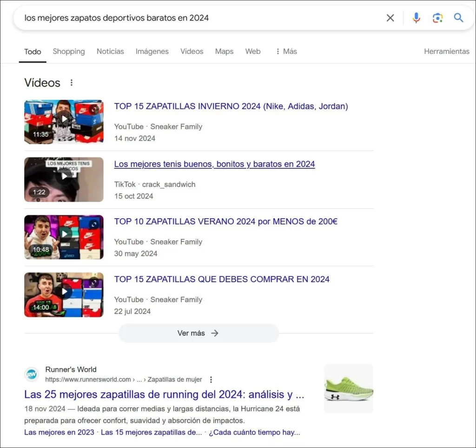This screenshot has height=448, width=476.
Task: Start voice search with the microphone icon
Action: coord(416,18)
